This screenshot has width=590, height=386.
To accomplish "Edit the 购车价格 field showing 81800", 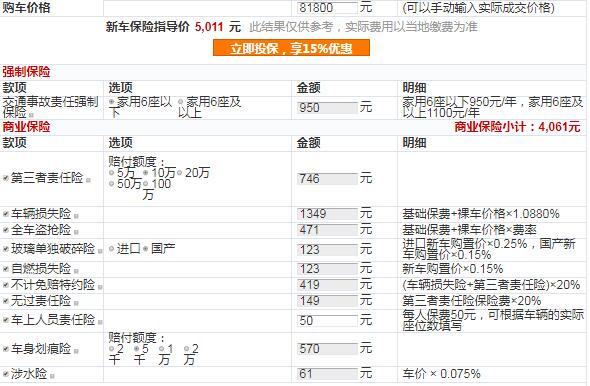I will point(327,7).
